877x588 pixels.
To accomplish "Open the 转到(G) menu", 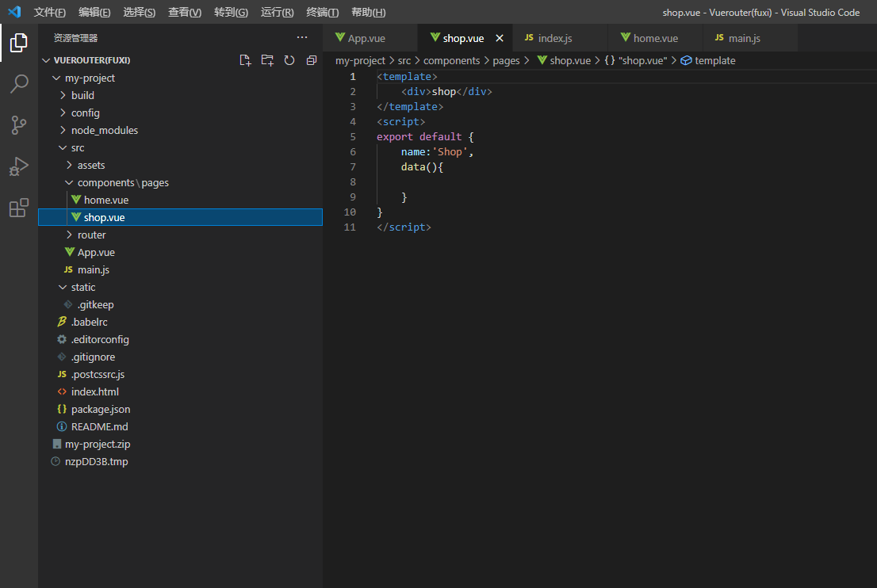I will 231,13.
